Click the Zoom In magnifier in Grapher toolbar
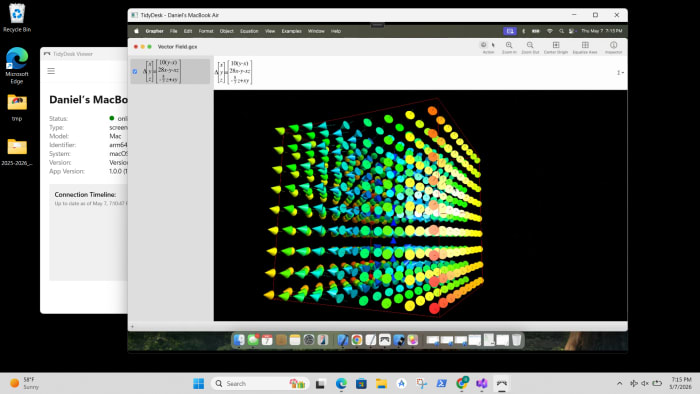The width and height of the screenshot is (700, 394). (x=509, y=45)
